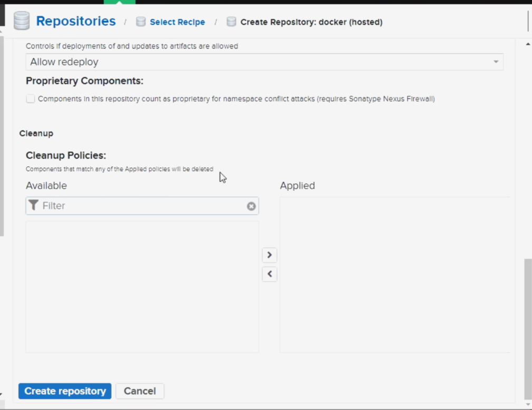This screenshot has height=410, width=532.
Task: Click the funnel filter icon
Action: 34,205
